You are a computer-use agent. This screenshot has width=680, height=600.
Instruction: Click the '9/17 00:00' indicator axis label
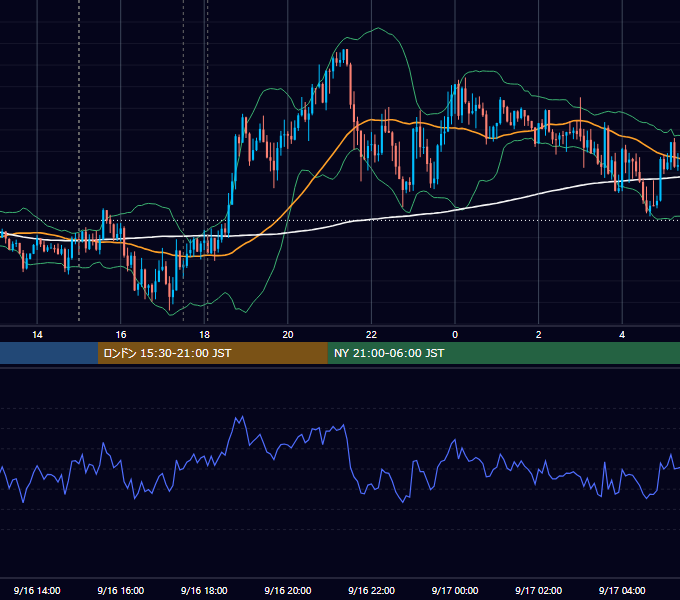coord(455,590)
